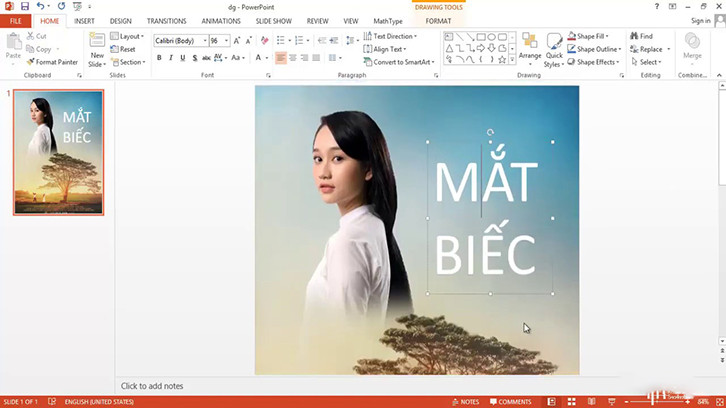Screen dimensions: 726x408
Task: Click Sign in link
Action: tap(701, 21)
